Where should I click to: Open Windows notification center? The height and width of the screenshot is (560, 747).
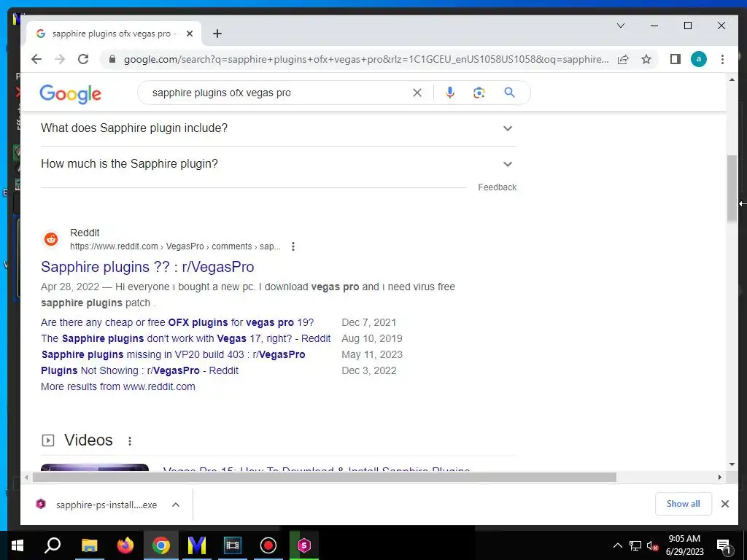click(724, 545)
